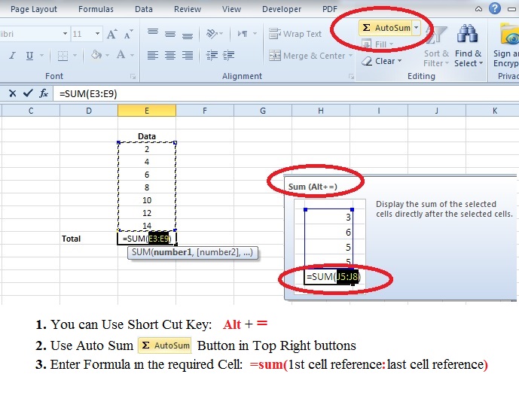519x420 pixels.
Task: Click the text direction paragraph icon
Action: (x=243, y=33)
